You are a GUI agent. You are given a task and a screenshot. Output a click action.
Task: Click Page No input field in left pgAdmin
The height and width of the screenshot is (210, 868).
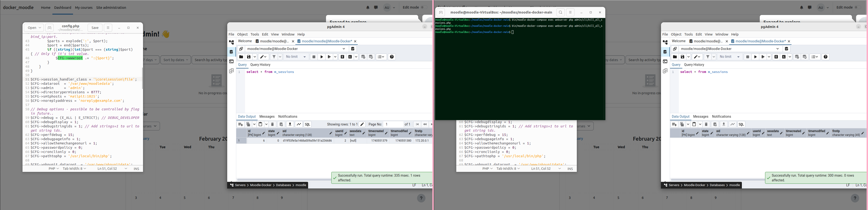pos(393,125)
